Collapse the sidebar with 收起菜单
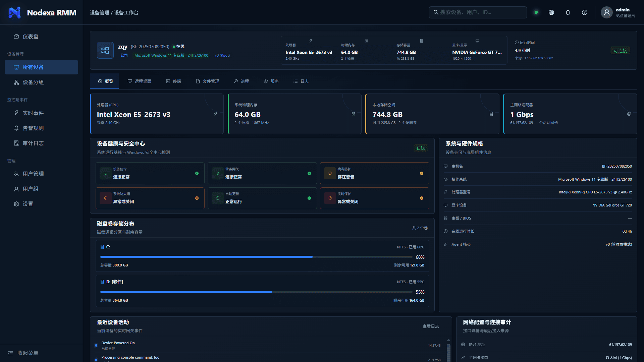The height and width of the screenshot is (362, 644). click(23, 353)
